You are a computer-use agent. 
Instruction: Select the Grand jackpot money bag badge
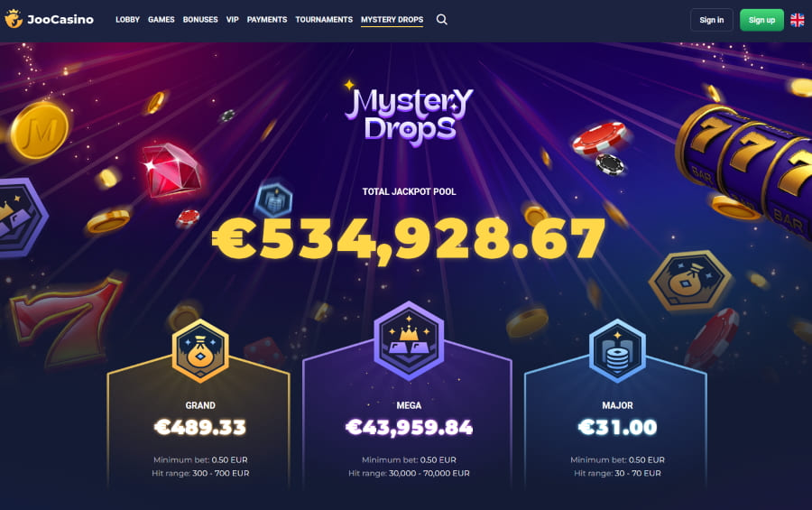(x=200, y=351)
